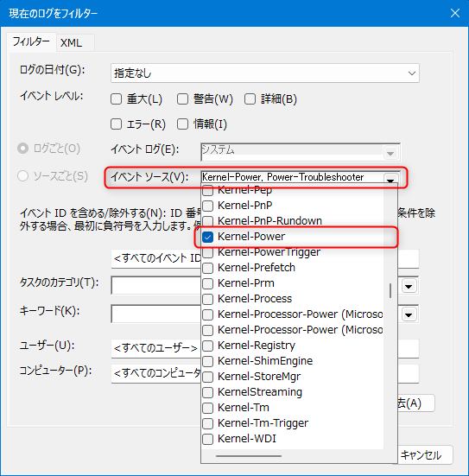The image size is (469, 476).
Task: Check Kernel-PowerTrigger in the list
Action: pos(207,252)
